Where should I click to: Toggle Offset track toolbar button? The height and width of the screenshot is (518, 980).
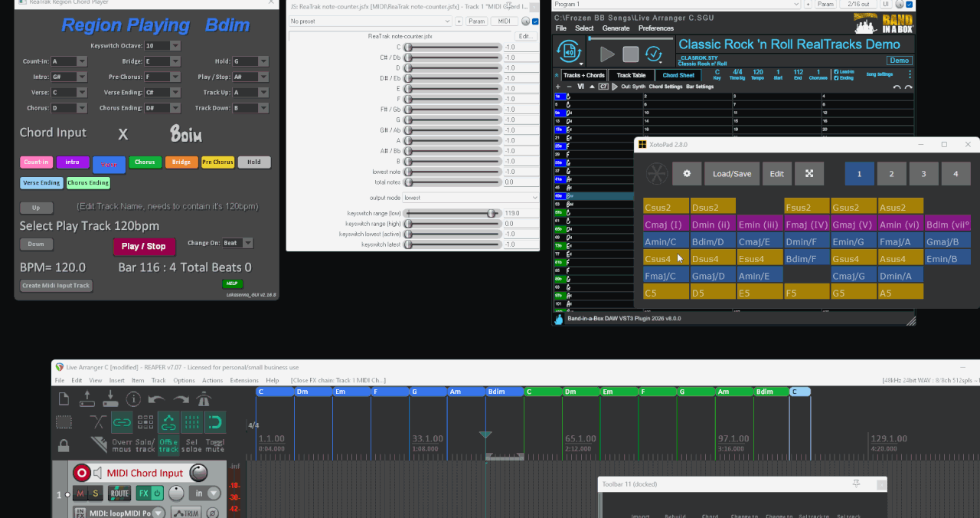(168, 445)
